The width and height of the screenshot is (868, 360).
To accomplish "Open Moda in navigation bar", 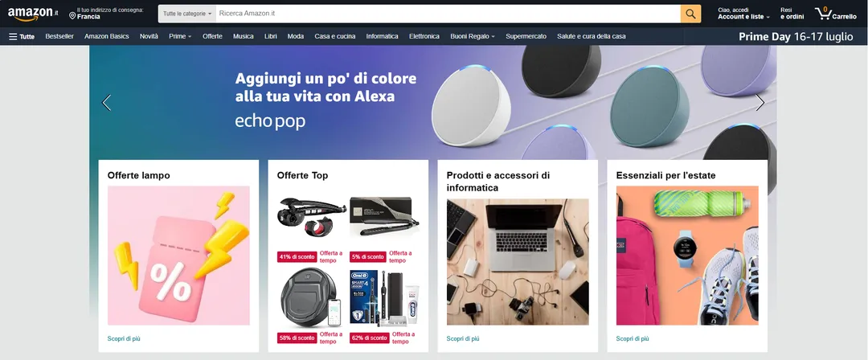I will pyautogui.click(x=296, y=36).
